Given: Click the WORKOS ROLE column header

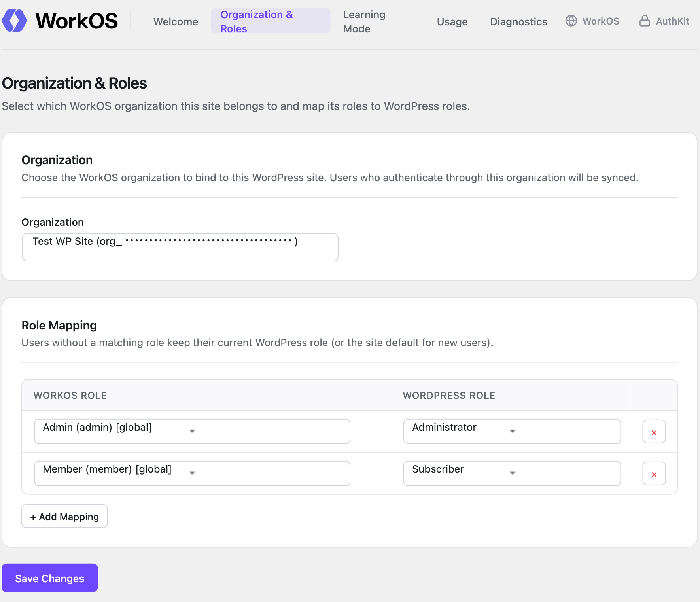Looking at the screenshot, I should point(70,396).
